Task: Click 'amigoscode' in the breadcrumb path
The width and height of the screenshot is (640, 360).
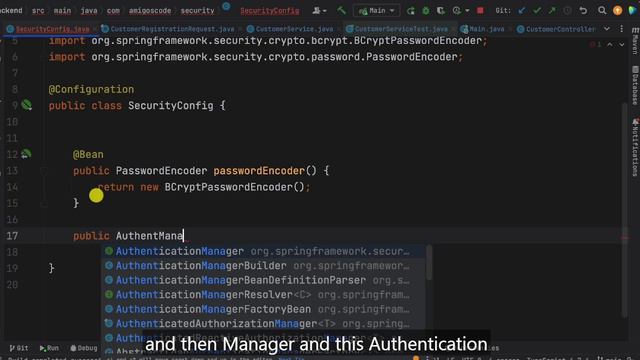Action: coord(150,11)
